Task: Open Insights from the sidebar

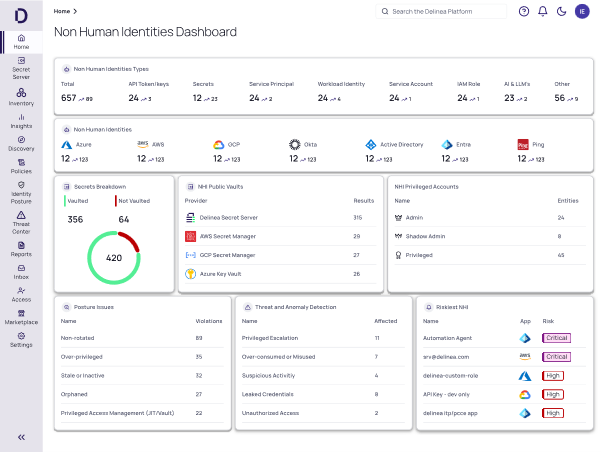Action: (21, 121)
